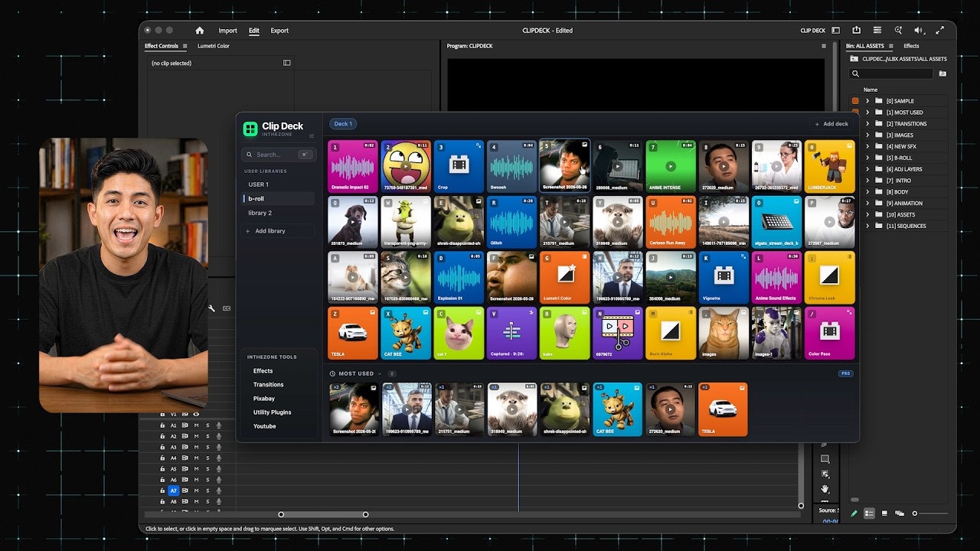Open the Youtube tool link

265,426
